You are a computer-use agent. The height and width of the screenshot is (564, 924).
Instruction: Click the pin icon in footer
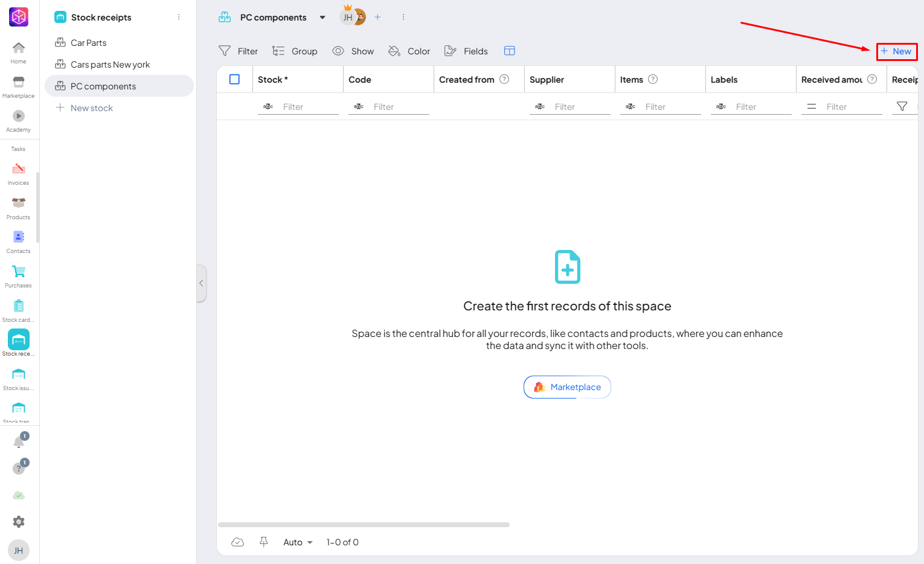point(263,542)
